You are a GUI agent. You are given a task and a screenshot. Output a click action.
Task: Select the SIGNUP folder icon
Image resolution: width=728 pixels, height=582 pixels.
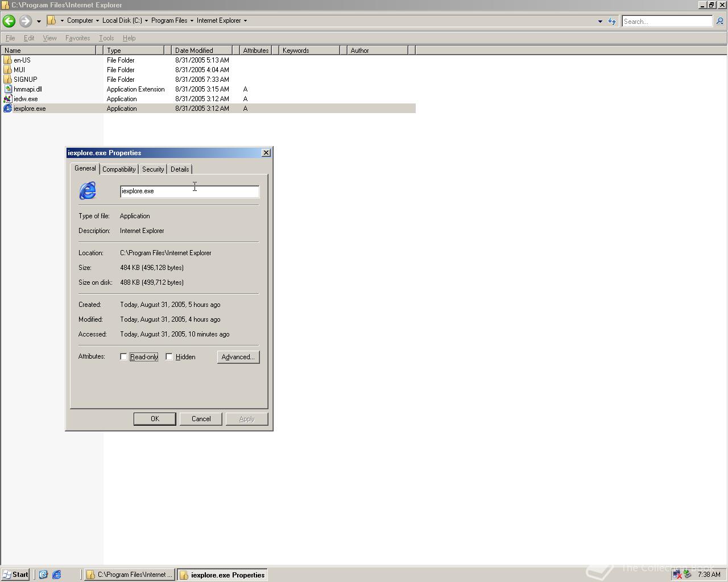[x=7, y=80]
